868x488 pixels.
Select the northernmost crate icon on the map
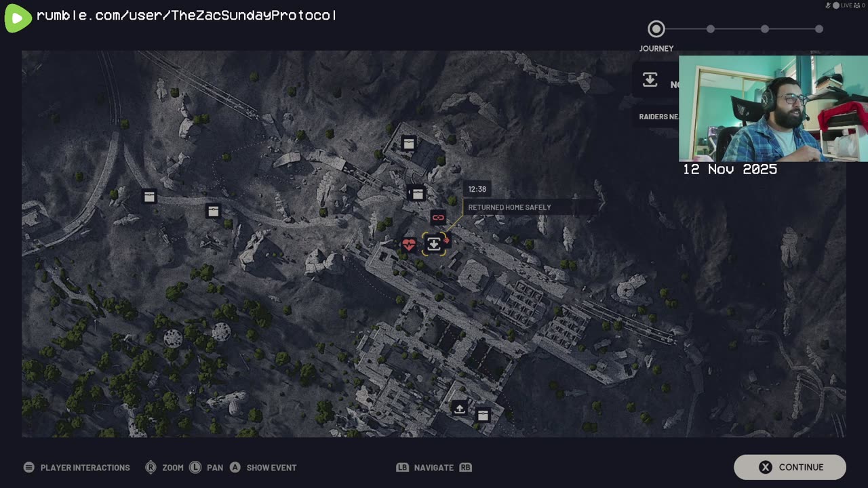pyautogui.click(x=408, y=143)
